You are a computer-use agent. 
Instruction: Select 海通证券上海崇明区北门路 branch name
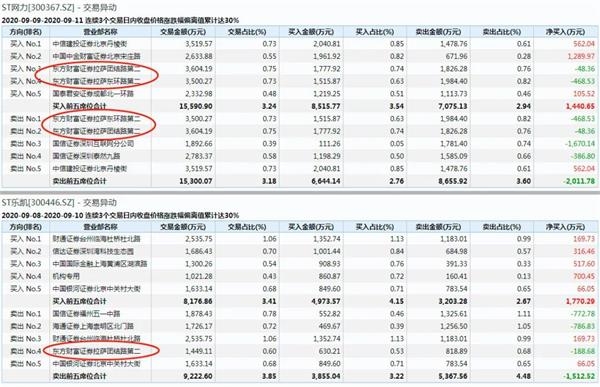93,327
